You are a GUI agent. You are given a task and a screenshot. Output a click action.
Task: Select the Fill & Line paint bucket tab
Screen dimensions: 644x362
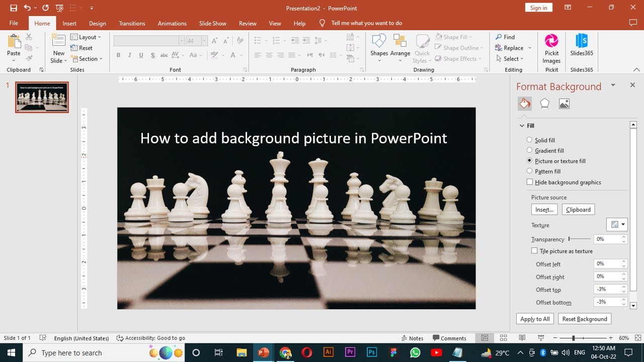click(x=525, y=104)
